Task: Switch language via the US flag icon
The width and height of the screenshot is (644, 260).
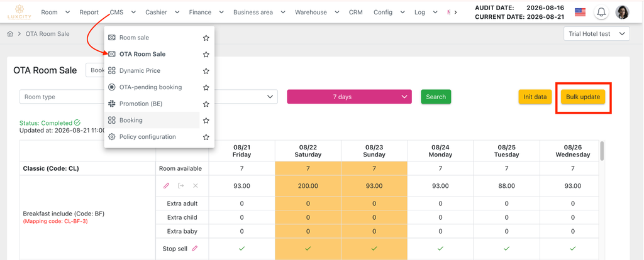Action: point(580,12)
